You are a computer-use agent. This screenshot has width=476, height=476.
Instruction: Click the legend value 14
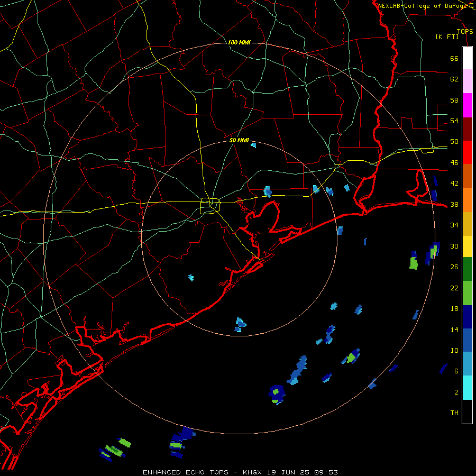click(454, 329)
